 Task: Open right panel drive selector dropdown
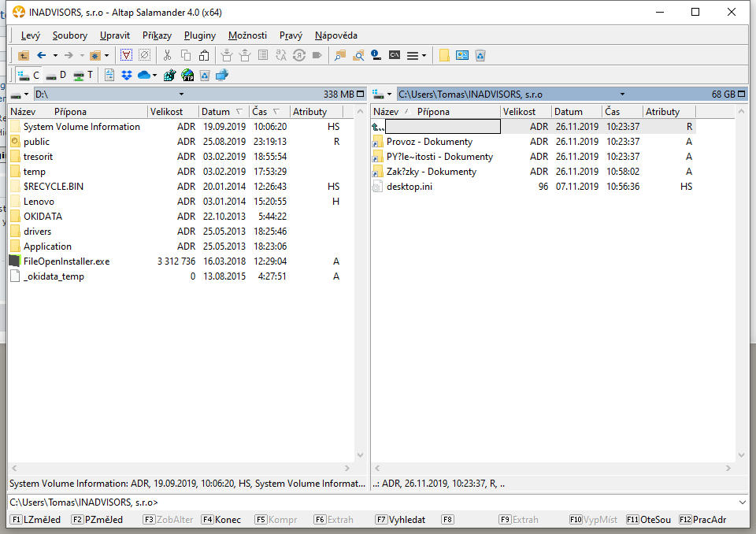pos(383,94)
